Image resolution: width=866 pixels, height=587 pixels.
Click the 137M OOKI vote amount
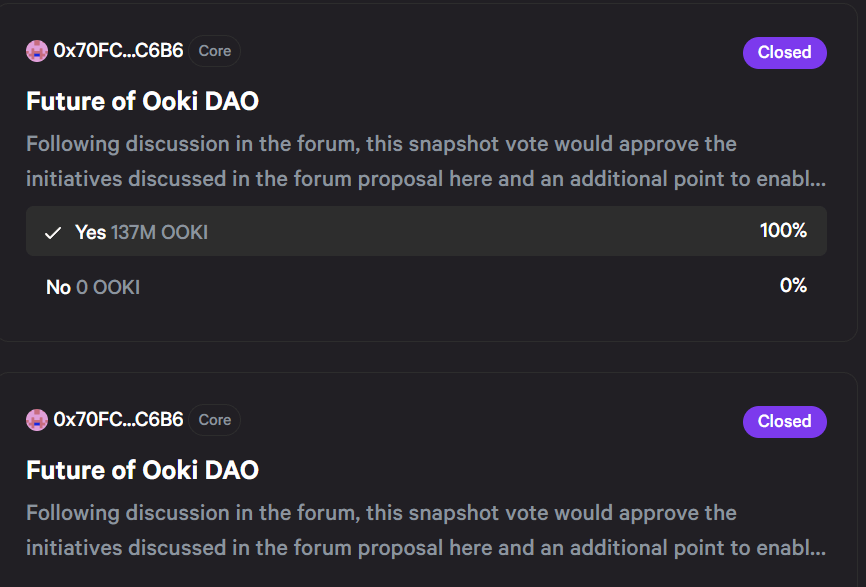pos(160,232)
